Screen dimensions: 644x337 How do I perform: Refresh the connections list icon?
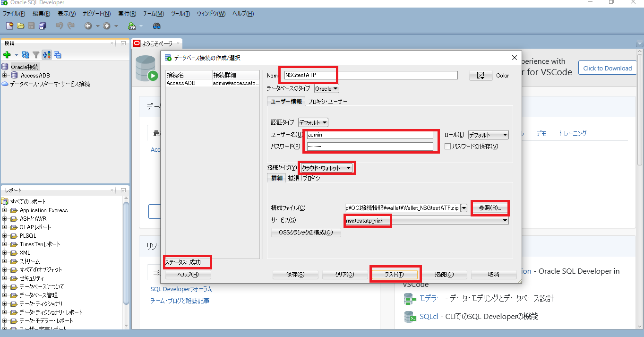(x=25, y=54)
